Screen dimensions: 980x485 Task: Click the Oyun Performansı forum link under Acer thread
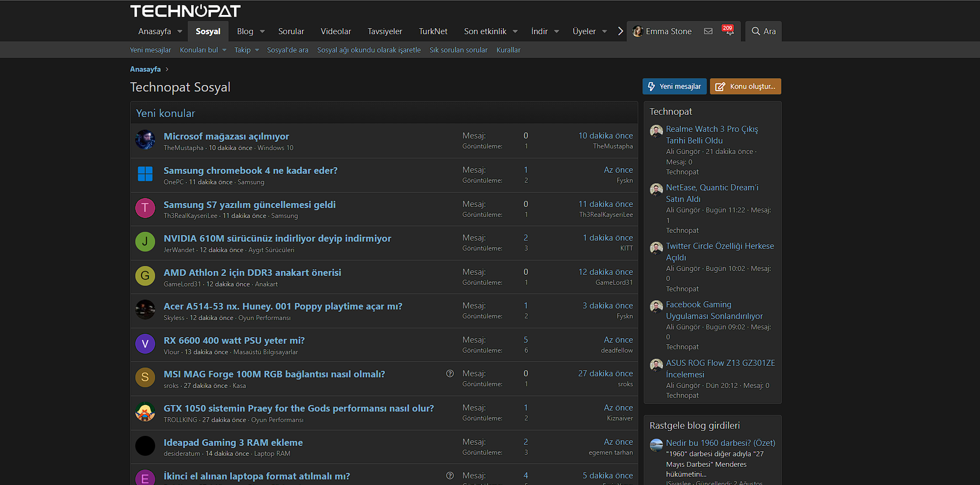[264, 318]
